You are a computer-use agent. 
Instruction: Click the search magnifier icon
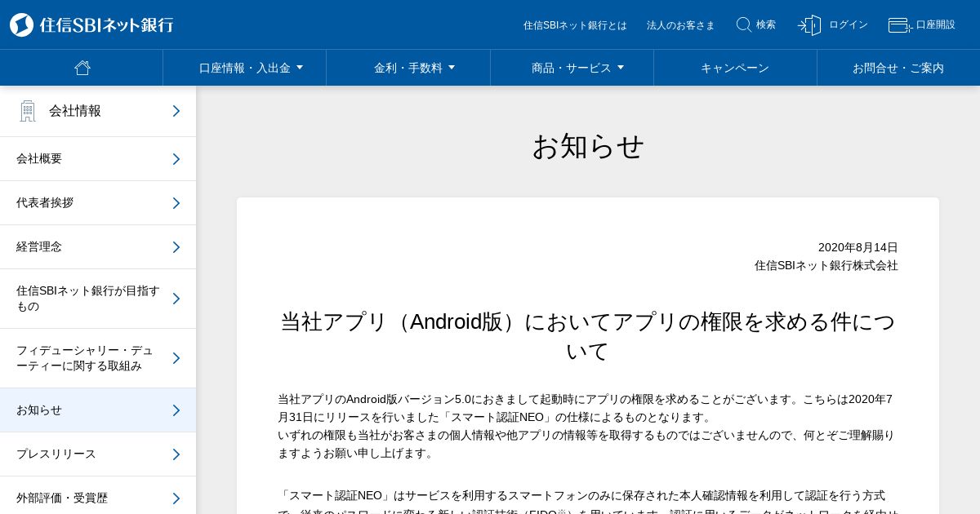click(x=744, y=24)
